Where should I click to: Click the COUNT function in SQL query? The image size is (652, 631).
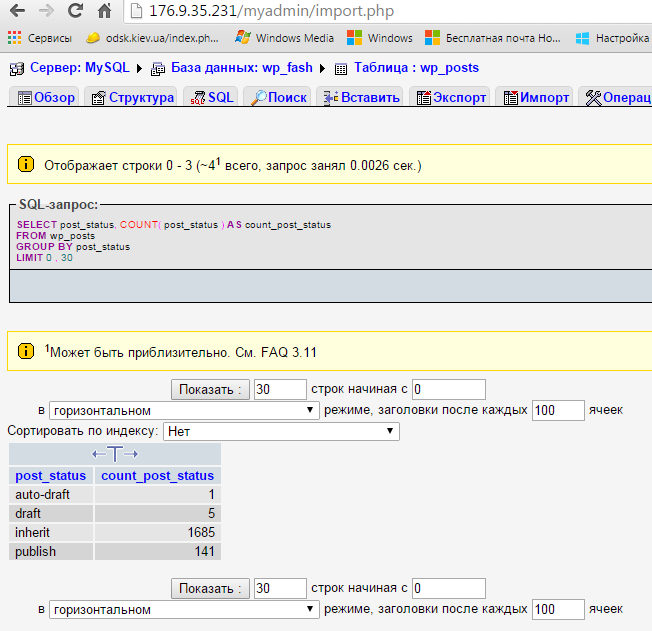[139, 225]
